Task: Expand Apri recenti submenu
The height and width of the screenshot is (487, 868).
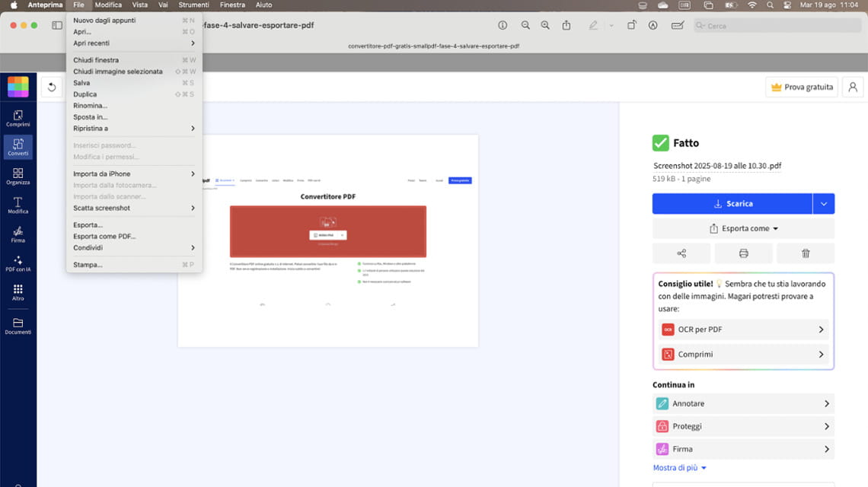Action: [x=134, y=43]
